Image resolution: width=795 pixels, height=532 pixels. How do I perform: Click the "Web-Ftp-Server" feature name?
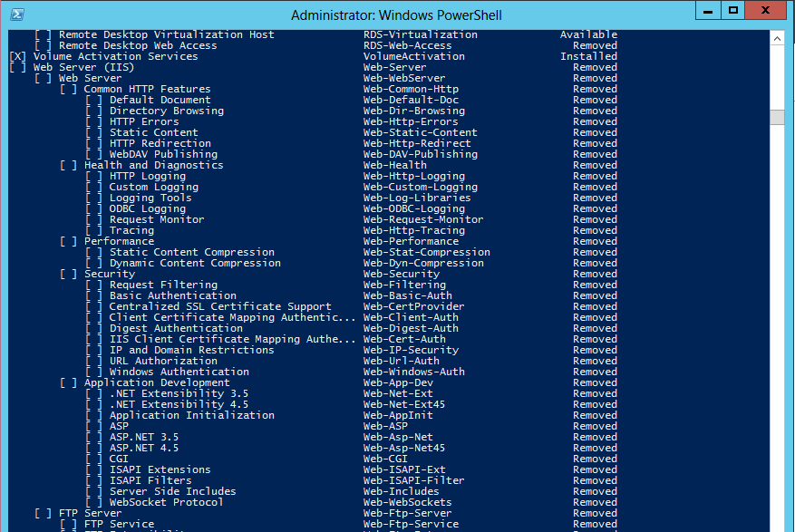click(x=408, y=514)
